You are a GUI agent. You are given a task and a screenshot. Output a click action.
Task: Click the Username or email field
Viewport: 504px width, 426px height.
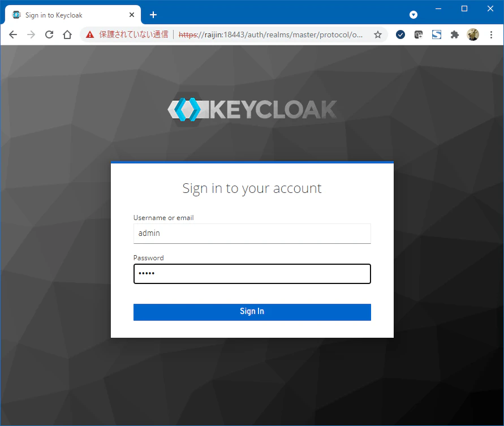click(x=252, y=233)
